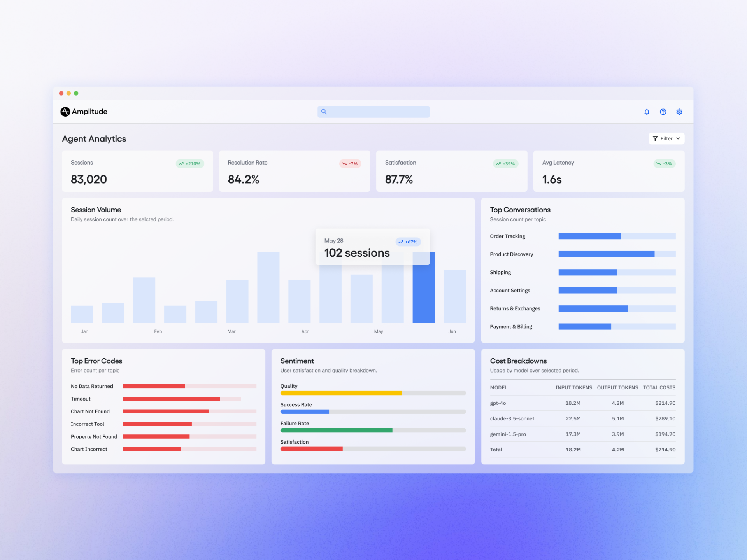Click the Timeout error bar
The image size is (747, 560).
point(182,399)
